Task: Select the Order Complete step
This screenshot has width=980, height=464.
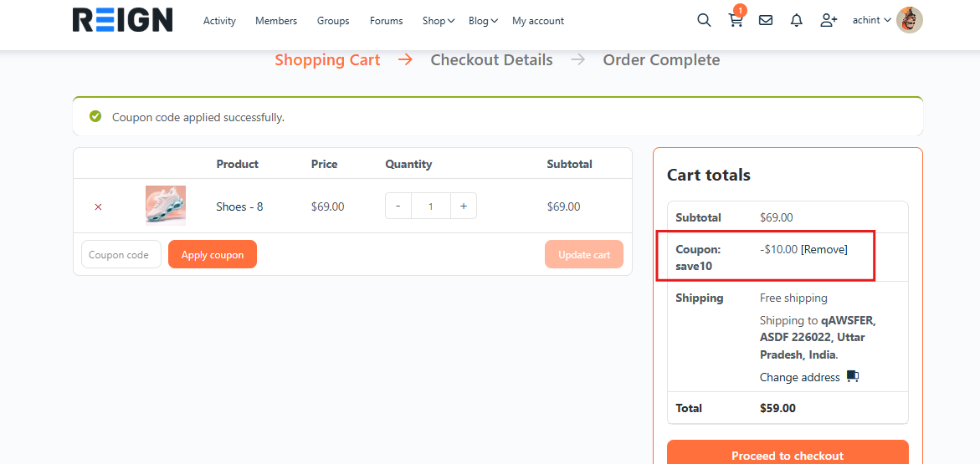Action: click(661, 60)
